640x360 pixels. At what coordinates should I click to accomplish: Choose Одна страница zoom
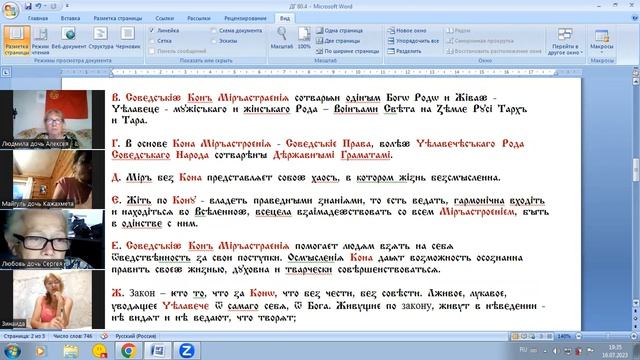click(340, 31)
